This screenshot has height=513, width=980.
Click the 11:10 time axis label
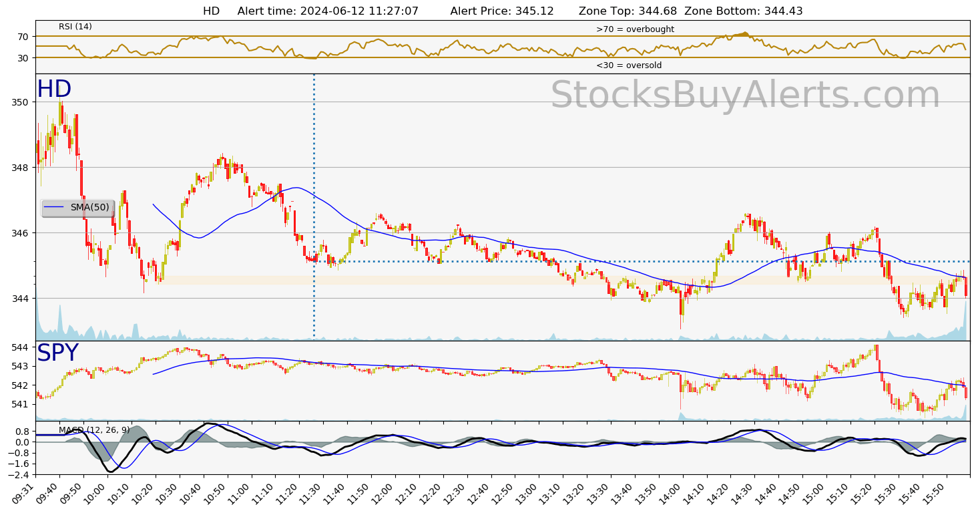[x=263, y=493]
